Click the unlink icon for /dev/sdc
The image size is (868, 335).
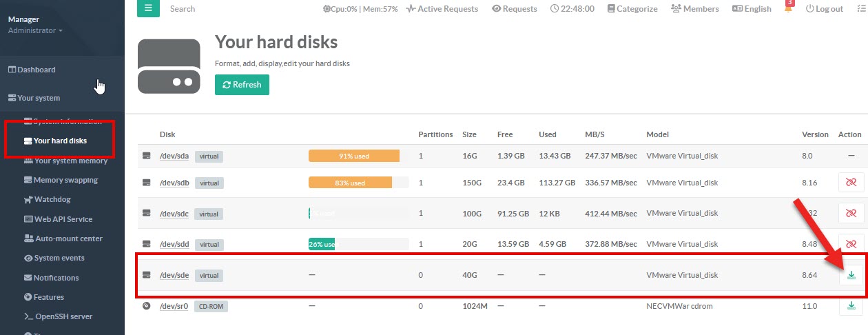click(x=851, y=214)
